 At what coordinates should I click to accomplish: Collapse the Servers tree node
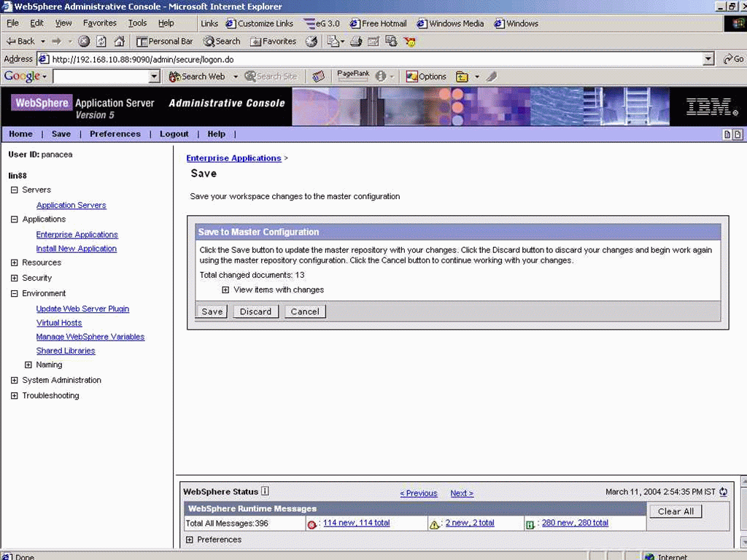coord(15,190)
